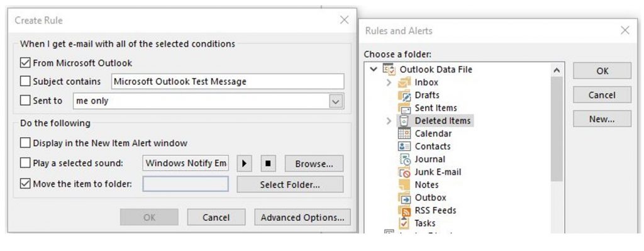Click the Notes folder icon
The width and height of the screenshot is (644, 251).
coord(404,184)
